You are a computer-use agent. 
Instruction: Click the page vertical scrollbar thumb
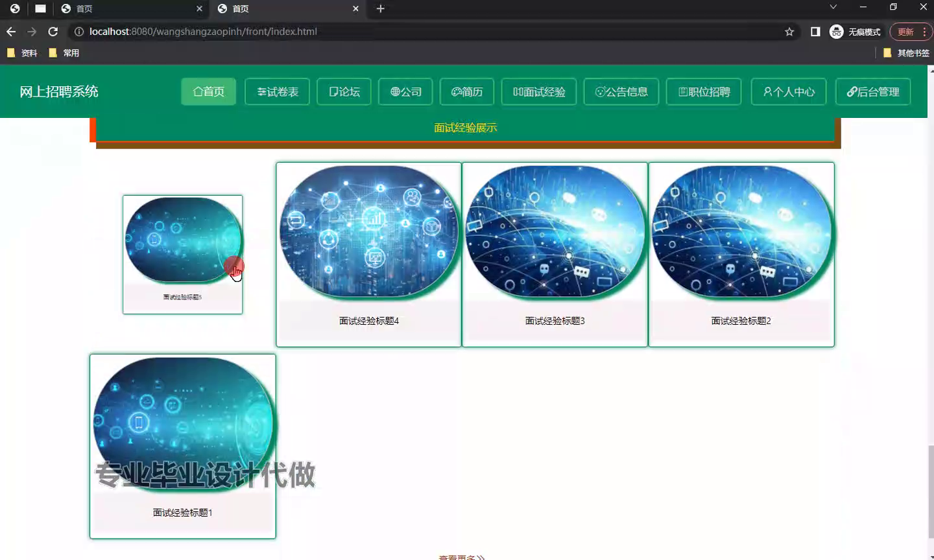[931, 491]
